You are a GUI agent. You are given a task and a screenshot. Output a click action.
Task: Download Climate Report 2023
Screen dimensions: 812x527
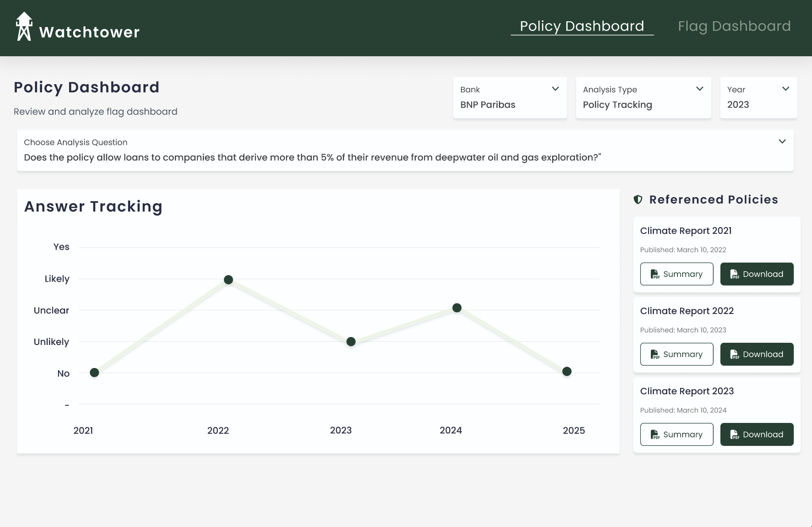pyautogui.click(x=757, y=434)
